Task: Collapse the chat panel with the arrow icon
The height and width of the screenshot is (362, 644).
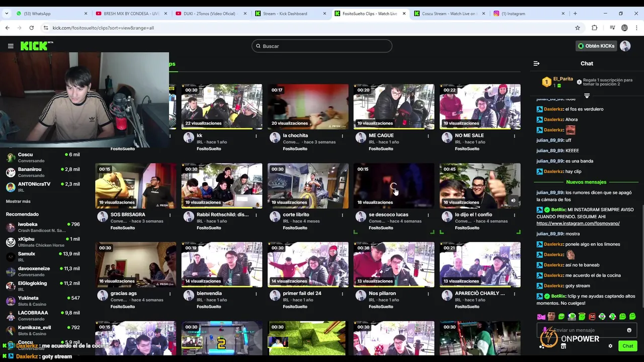Action: point(536,63)
